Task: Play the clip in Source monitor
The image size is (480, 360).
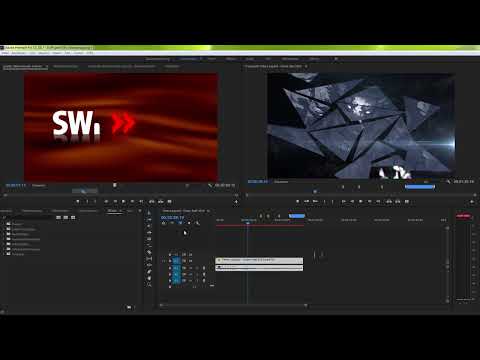Action: 123,201
